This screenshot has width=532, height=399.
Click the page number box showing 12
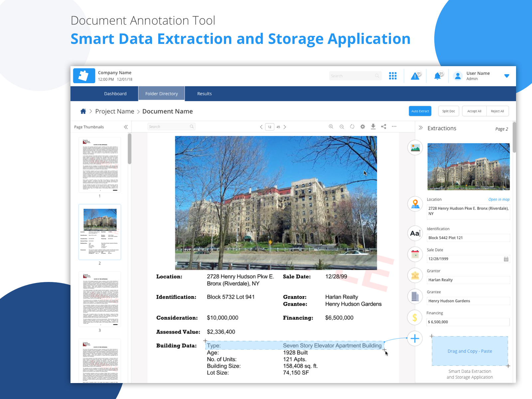click(270, 127)
